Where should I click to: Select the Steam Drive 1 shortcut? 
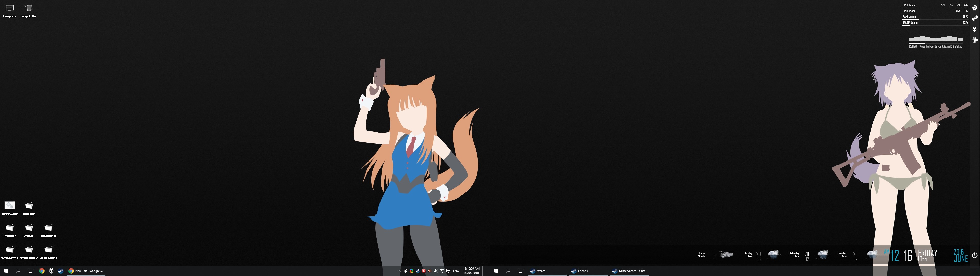click(9, 252)
